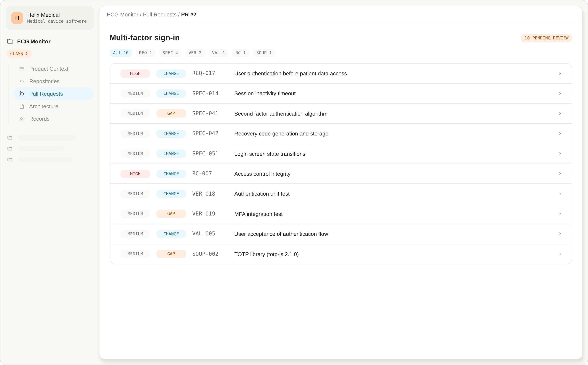Click Pull Requests in the breadcrumb
This screenshot has width=588, height=365.
160,14
